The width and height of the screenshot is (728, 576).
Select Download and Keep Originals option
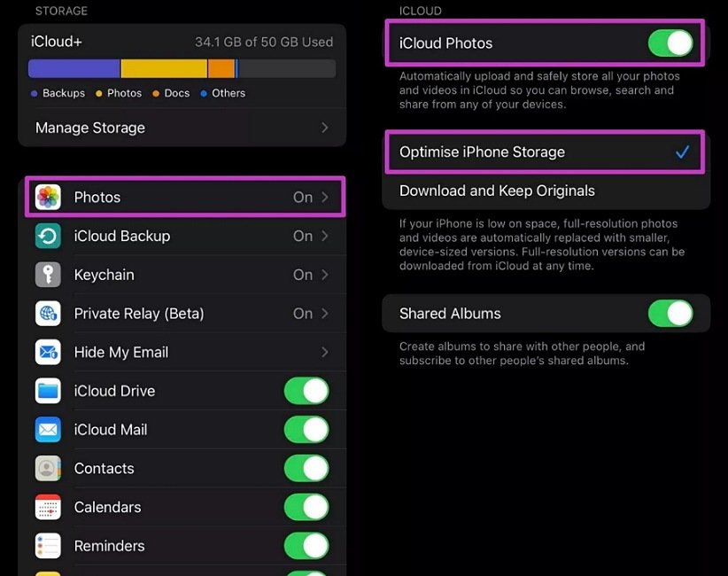497,191
